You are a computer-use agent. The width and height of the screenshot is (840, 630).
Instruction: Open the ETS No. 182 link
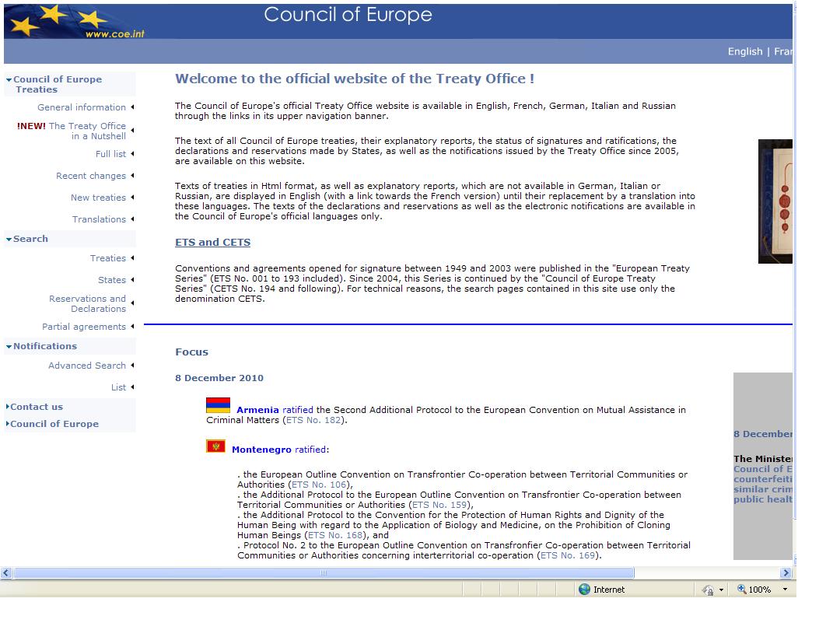pyautogui.click(x=314, y=420)
